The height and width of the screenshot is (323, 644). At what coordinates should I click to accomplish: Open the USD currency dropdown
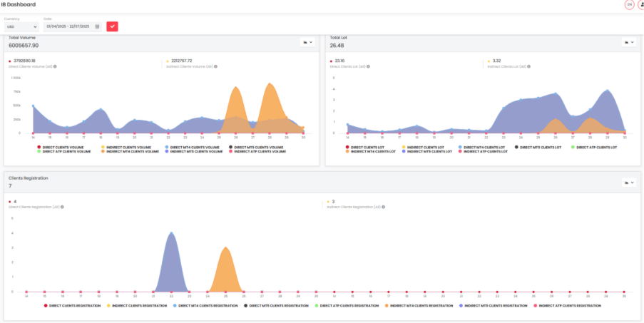point(21,26)
